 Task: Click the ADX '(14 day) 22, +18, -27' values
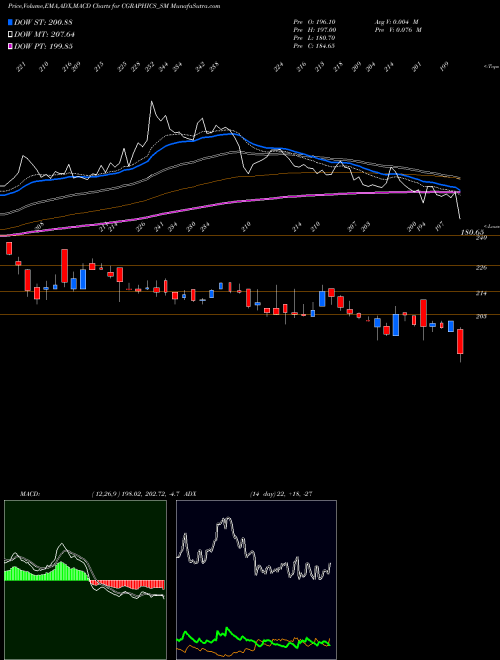click(281, 494)
